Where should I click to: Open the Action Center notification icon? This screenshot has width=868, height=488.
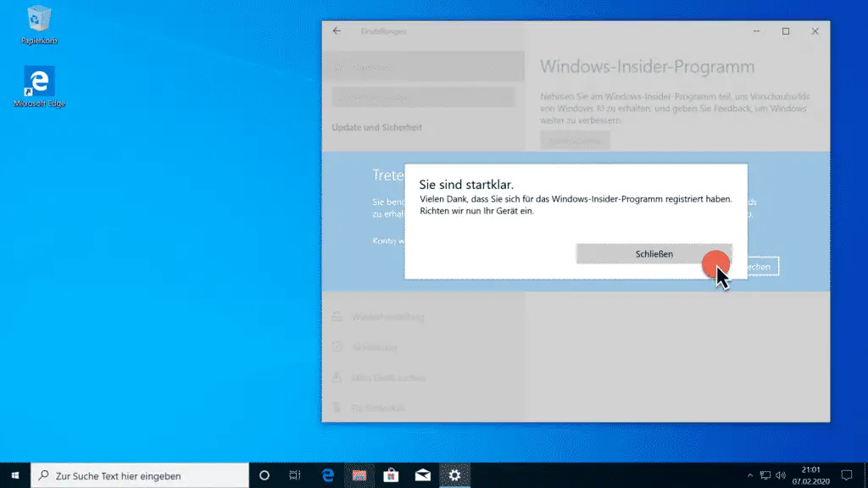click(847, 475)
